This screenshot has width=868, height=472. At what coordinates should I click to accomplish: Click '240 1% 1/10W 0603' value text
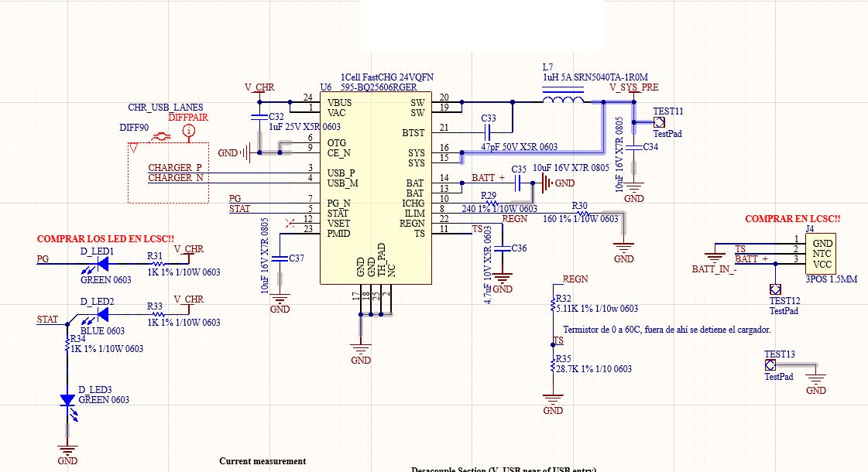[499, 209]
